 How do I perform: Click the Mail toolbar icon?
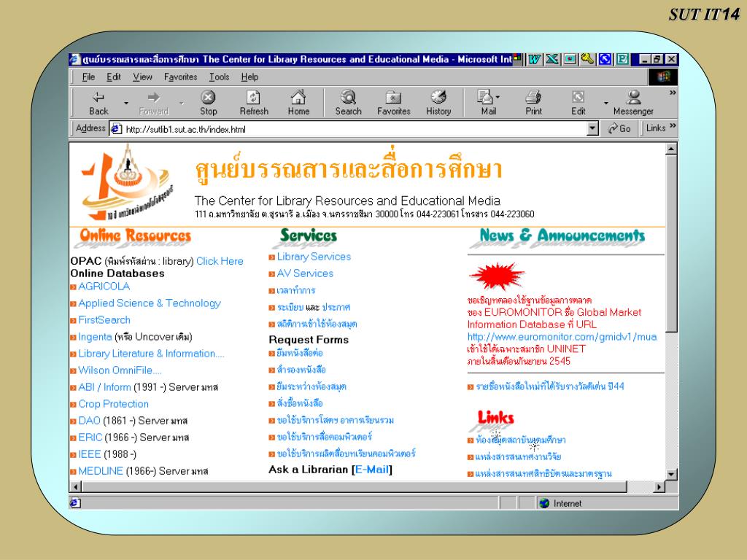click(x=487, y=103)
